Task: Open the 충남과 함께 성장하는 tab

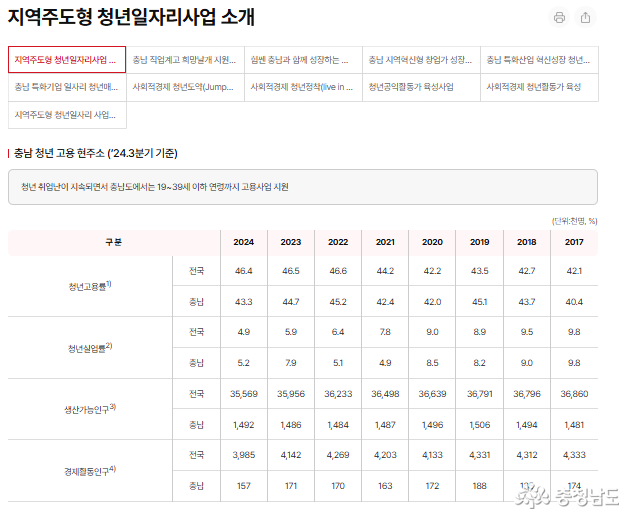Action: (303, 60)
